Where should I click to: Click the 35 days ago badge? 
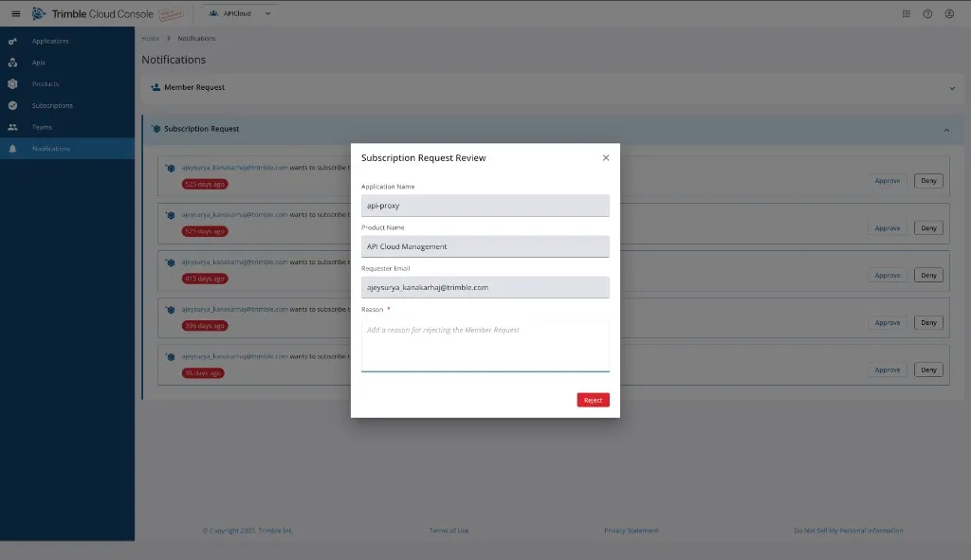tap(203, 373)
